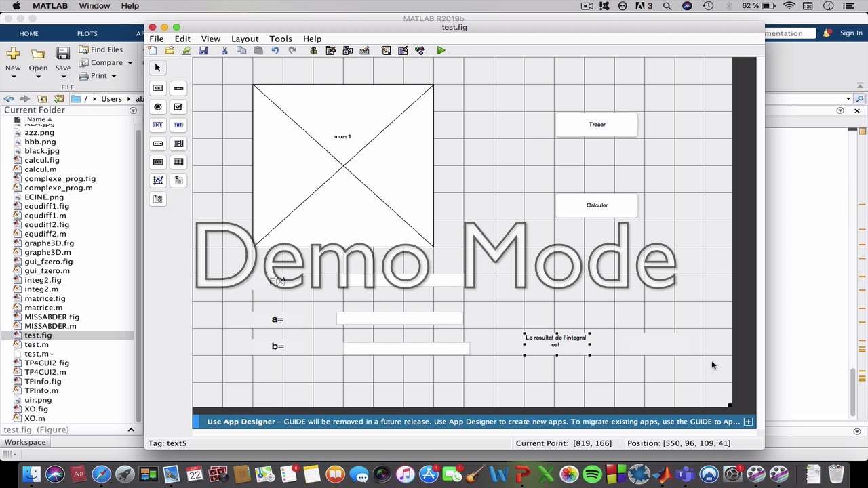
Task: Open the Help menu in GUIDE window
Action: click(312, 39)
